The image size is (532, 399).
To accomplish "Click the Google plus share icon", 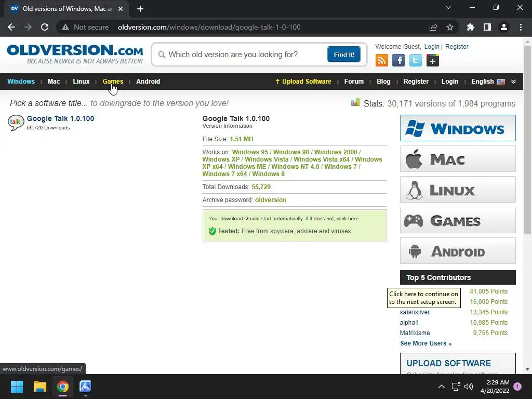I will click(x=432, y=61).
